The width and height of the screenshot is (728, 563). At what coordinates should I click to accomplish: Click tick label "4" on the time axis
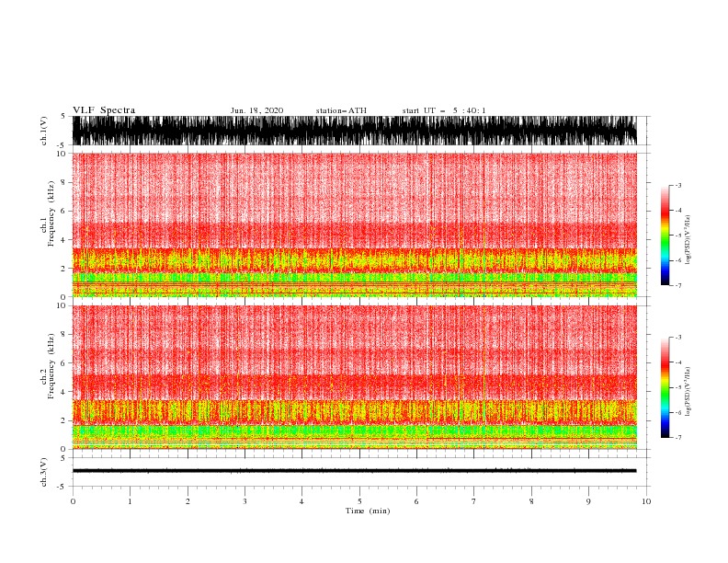[x=301, y=501]
